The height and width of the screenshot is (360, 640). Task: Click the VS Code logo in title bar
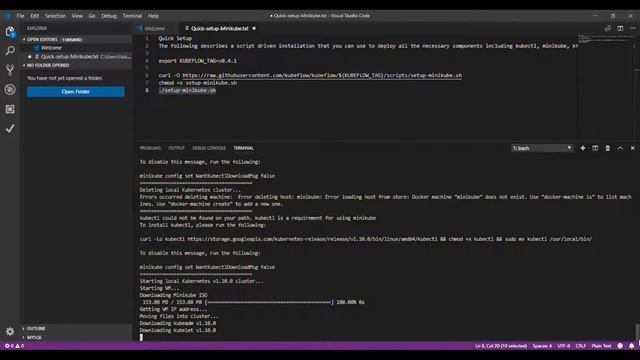[x=8, y=16]
